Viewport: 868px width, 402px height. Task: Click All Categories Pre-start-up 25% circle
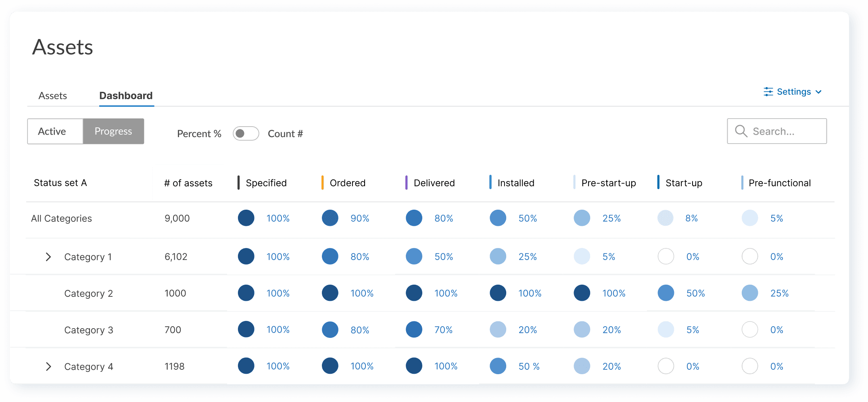[x=582, y=218]
